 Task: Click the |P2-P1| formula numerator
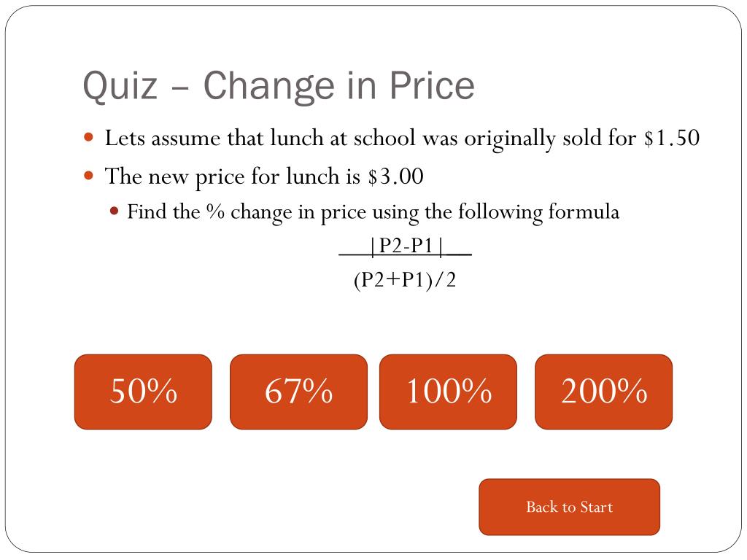point(406,246)
